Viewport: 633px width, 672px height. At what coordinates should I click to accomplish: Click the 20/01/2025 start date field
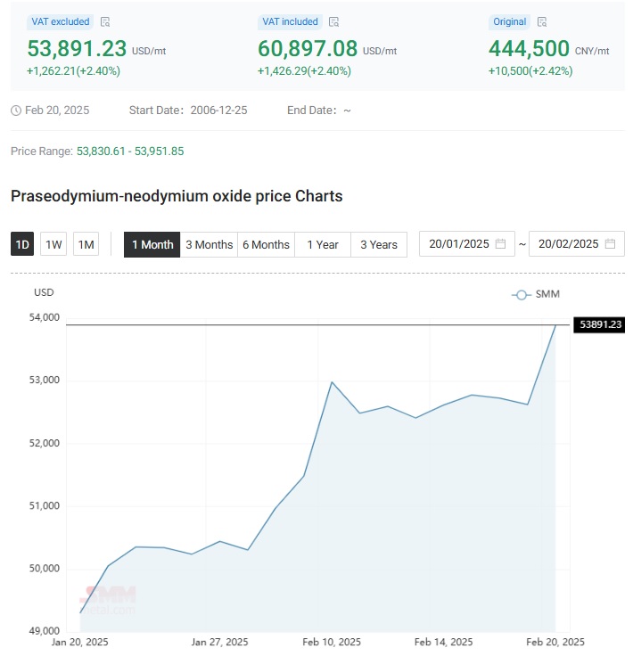tap(467, 244)
